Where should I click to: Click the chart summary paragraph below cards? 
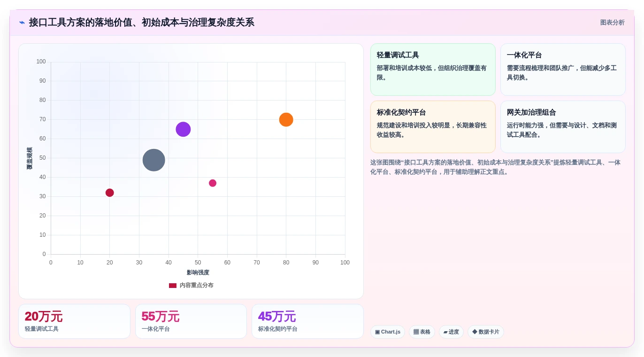click(498, 167)
